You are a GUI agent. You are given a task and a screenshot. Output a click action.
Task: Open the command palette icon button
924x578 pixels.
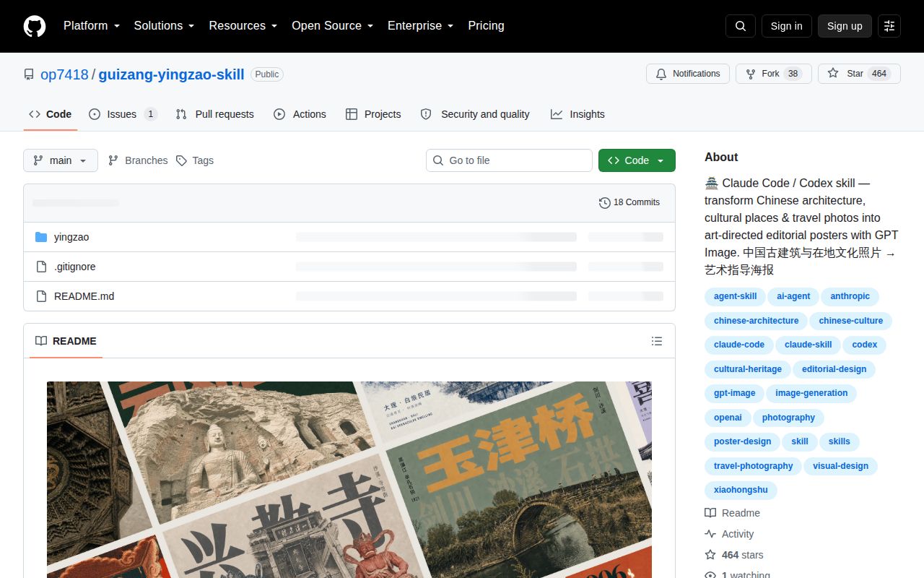[x=889, y=26]
